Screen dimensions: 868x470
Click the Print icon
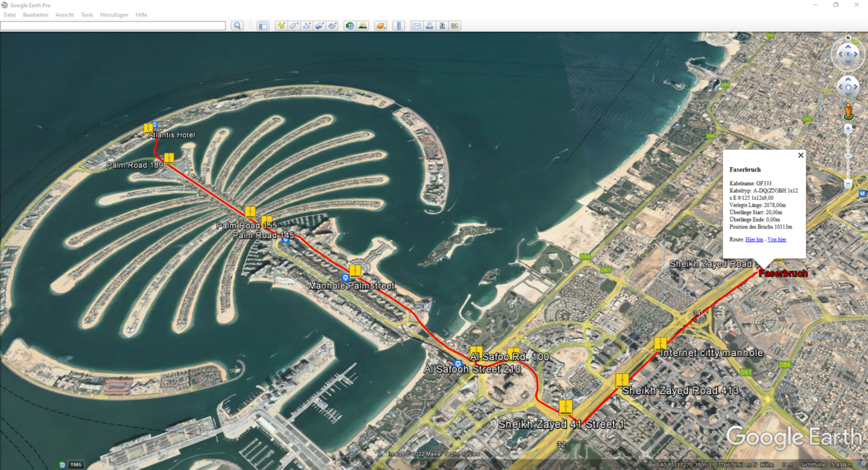pos(430,25)
